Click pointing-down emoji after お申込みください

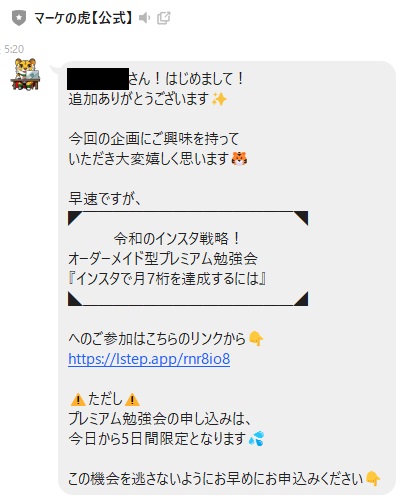click(373, 479)
